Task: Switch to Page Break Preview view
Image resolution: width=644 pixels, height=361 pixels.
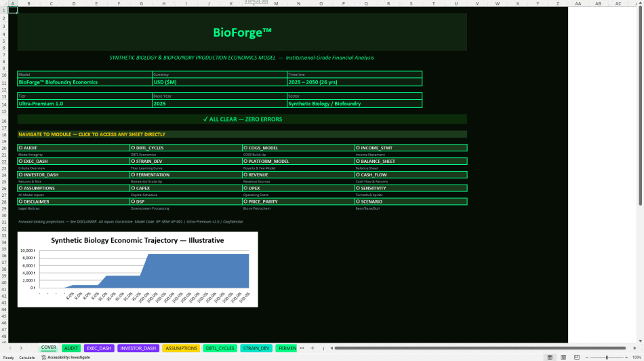Action: tap(577, 358)
